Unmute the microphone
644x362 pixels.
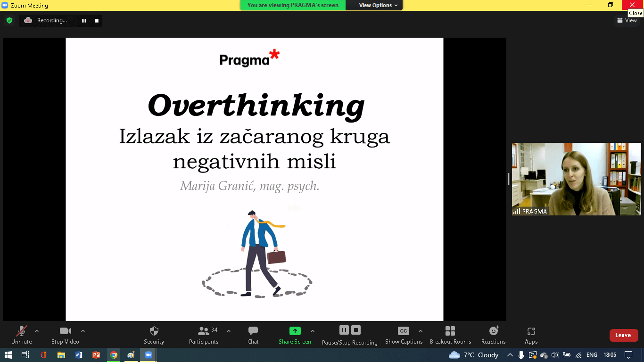pyautogui.click(x=22, y=335)
